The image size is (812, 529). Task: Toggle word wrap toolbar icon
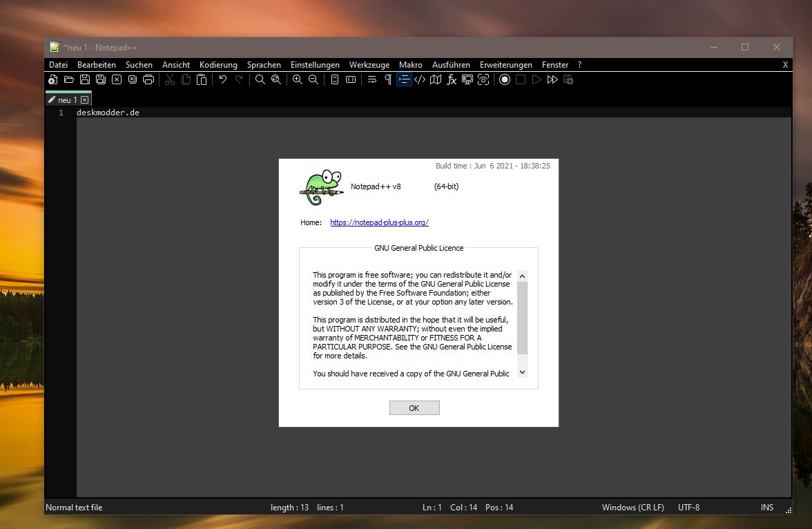pos(371,79)
